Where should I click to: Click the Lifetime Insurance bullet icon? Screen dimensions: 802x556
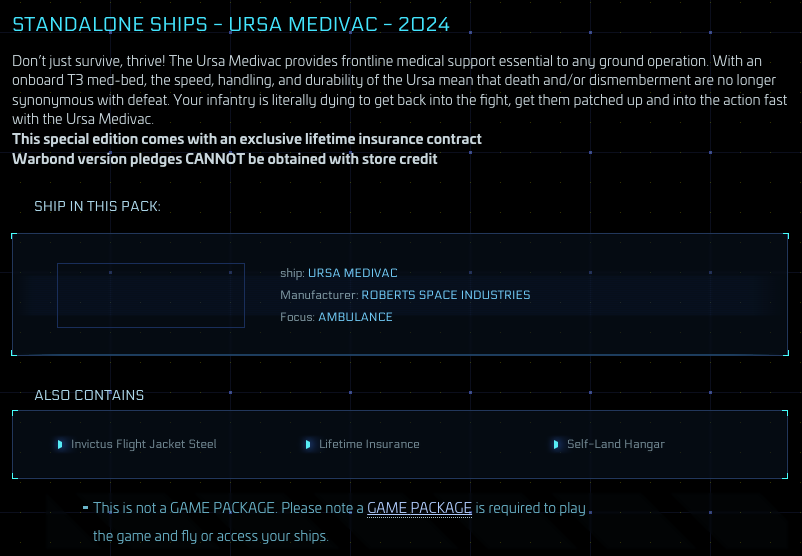pos(308,444)
